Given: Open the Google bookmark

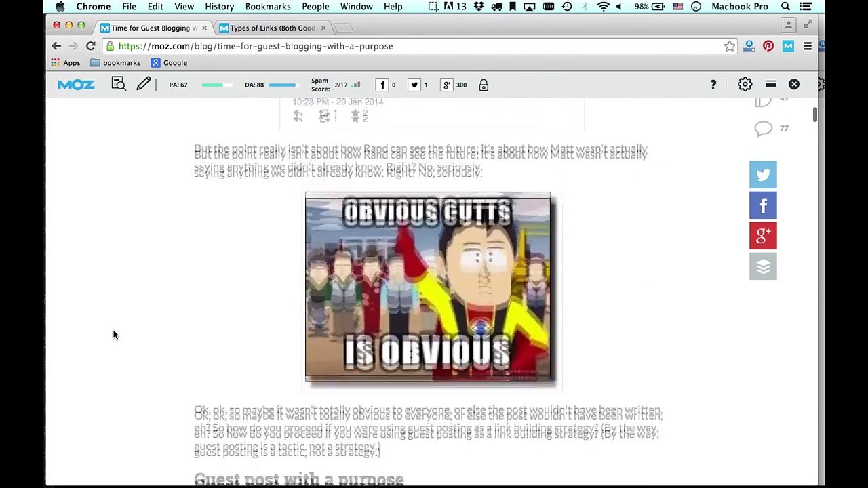Looking at the screenshot, I should [169, 63].
